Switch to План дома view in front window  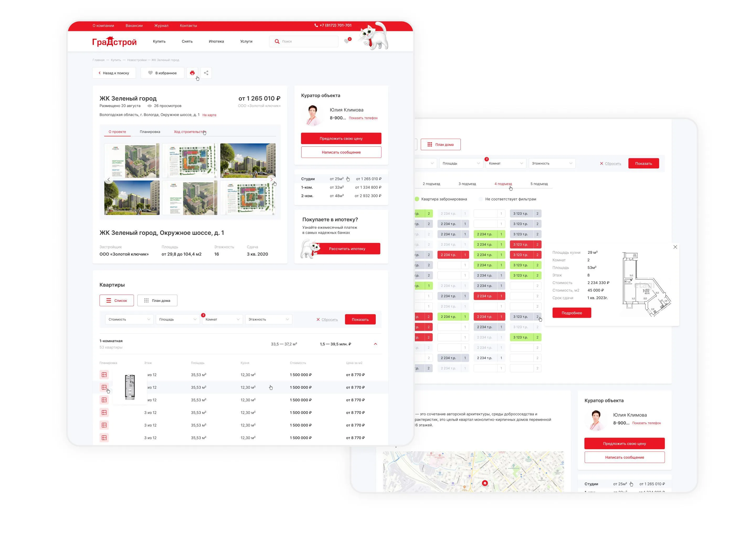(x=157, y=300)
